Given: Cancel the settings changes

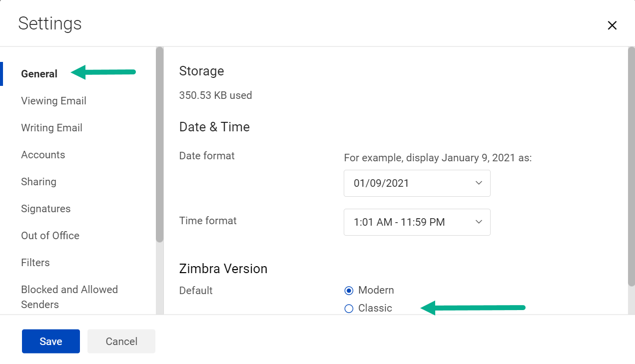Looking at the screenshot, I should (x=121, y=341).
